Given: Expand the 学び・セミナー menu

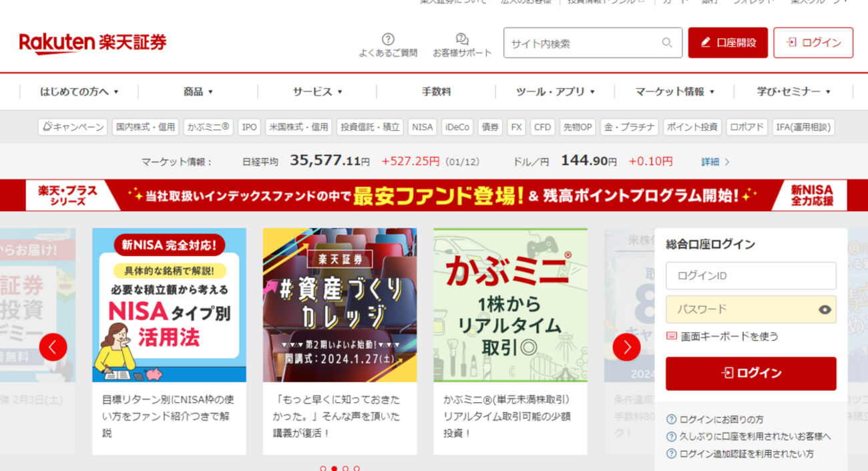Looking at the screenshot, I should pyautogui.click(x=793, y=92).
